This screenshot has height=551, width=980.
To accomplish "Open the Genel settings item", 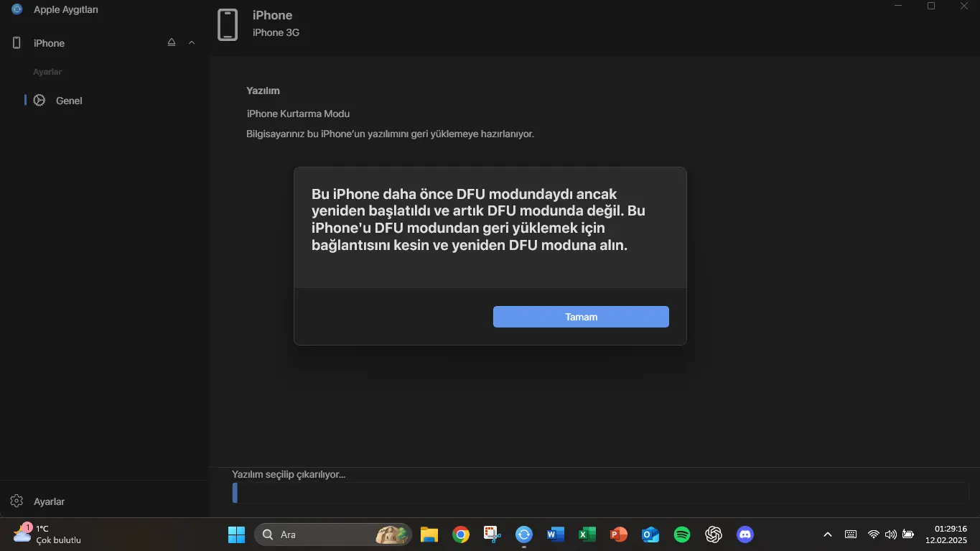I will coord(69,101).
